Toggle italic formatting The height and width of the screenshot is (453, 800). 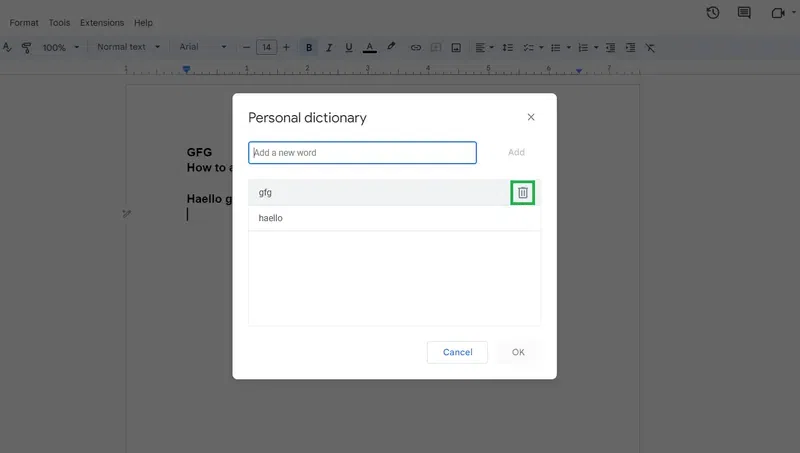click(329, 47)
